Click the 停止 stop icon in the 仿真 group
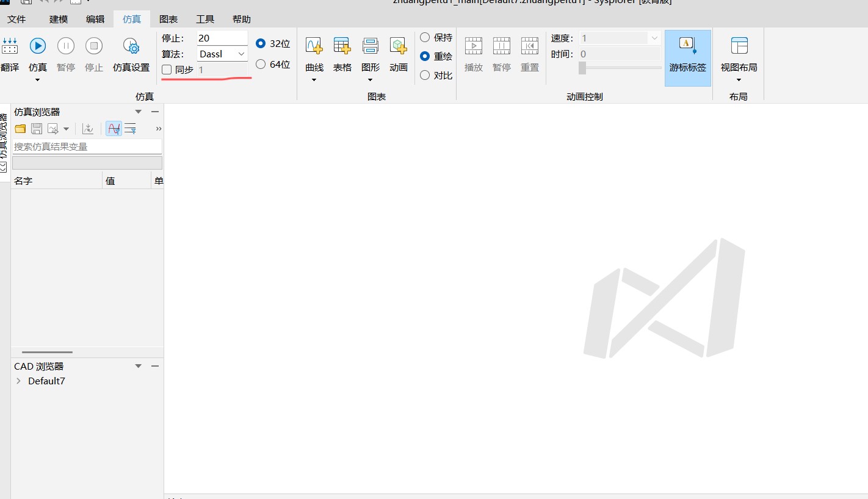The image size is (868, 499). (94, 46)
